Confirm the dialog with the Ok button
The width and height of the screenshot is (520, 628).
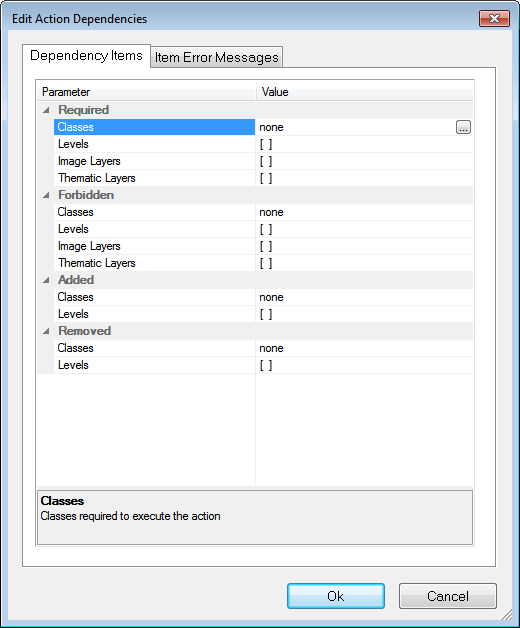point(336,596)
